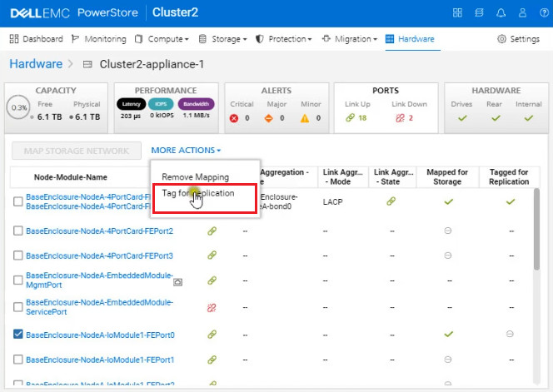Open BaseEnclosure-NodeA-EmbeddedModule-MgmtPort link

click(99, 280)
